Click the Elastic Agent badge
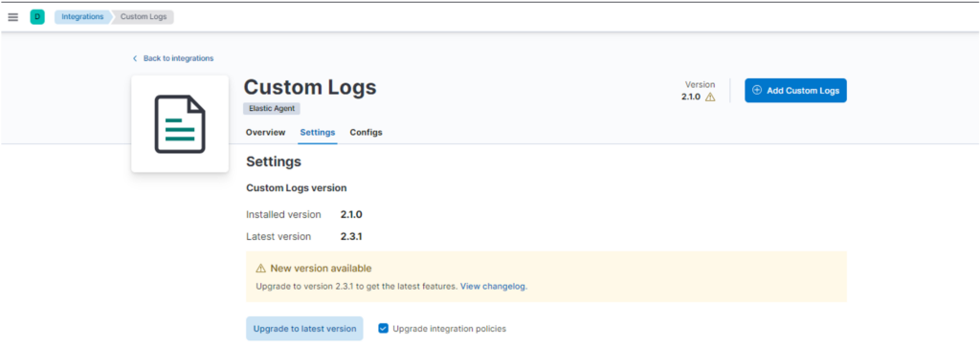 coord(272,109)
